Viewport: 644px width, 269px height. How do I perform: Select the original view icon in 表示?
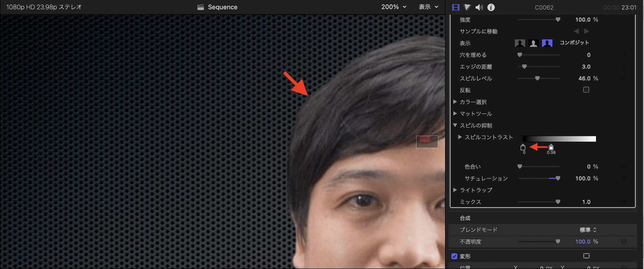coord(520,43)
